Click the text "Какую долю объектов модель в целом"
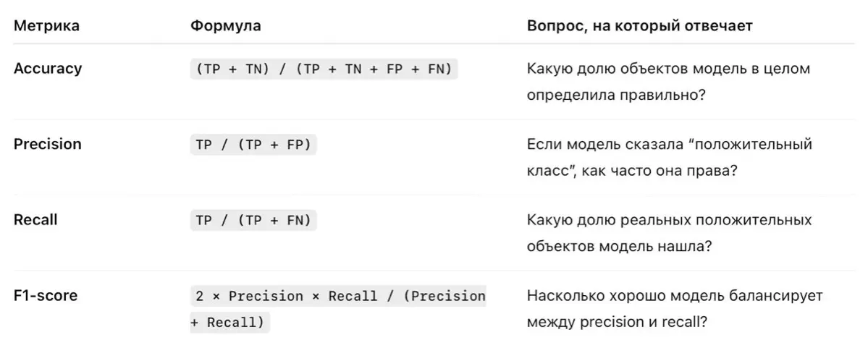868x361 pixels. coord(668,69)
